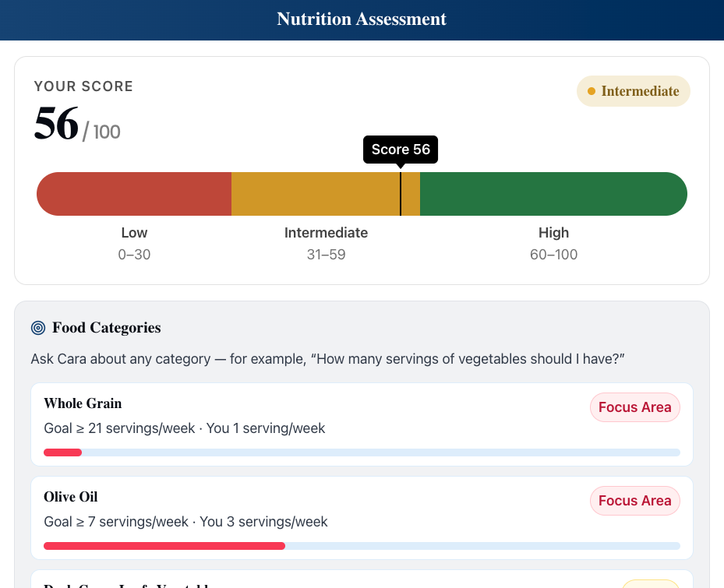Click the Olive Oil progress bar
Image resolution: width=724 pixels, height=588 pixels.
[x=362, y=546]
